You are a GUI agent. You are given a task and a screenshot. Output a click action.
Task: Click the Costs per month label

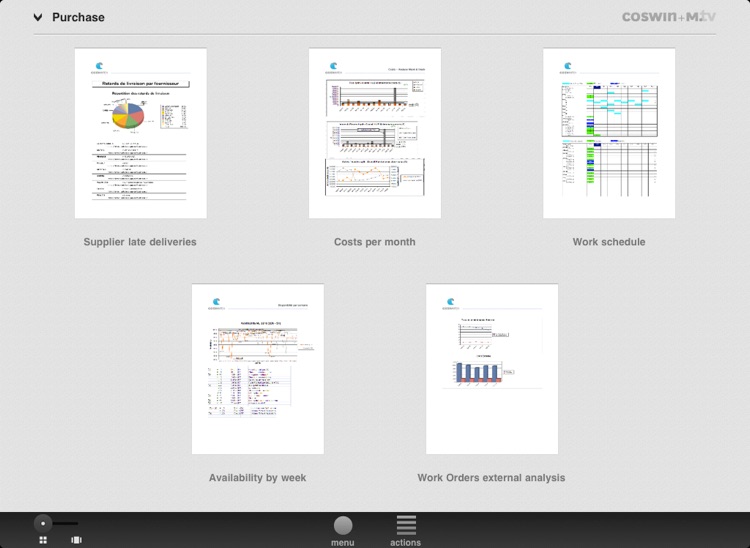pos(375,242)
